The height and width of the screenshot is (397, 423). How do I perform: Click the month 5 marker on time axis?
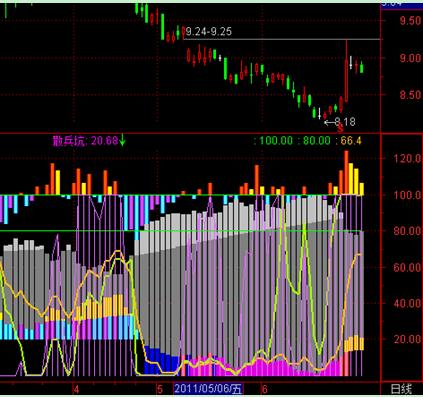[x=160, y=389]
